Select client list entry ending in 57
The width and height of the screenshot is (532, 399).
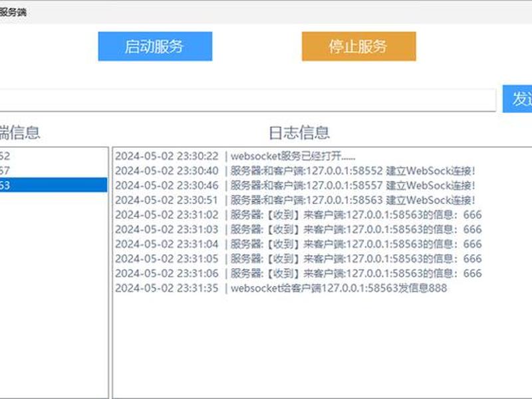(53, 171)
